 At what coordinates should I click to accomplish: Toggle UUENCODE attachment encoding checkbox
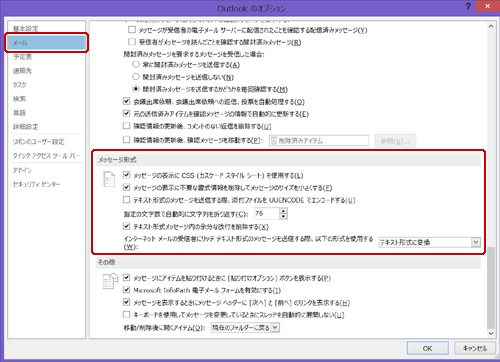coord(126,200)
